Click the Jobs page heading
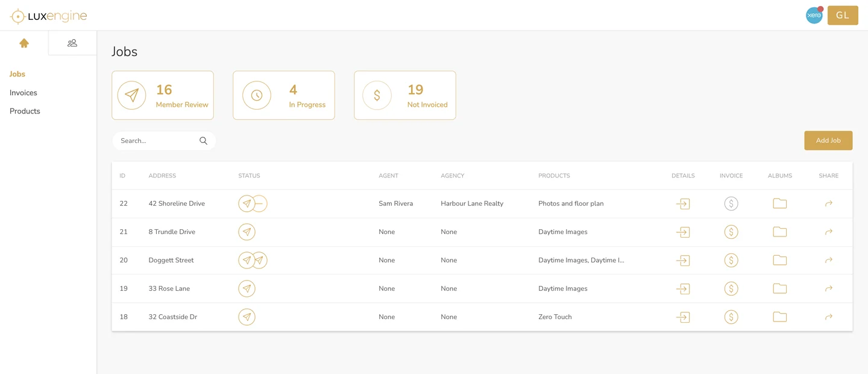 (125, 52)
